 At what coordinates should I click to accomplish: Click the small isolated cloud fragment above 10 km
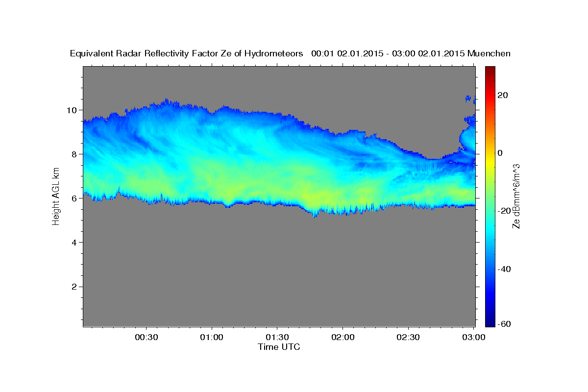pyautogui.click(x=468, y=98)
